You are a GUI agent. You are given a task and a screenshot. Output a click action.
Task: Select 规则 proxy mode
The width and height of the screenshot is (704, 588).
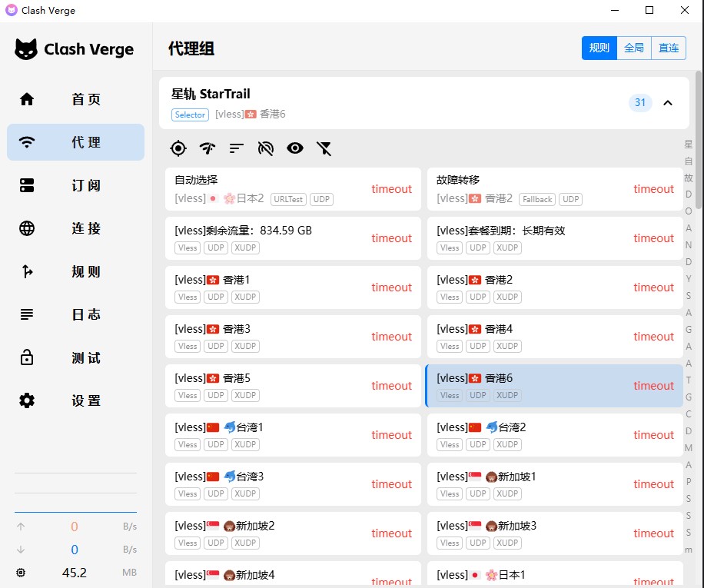[x=599, y=48]
